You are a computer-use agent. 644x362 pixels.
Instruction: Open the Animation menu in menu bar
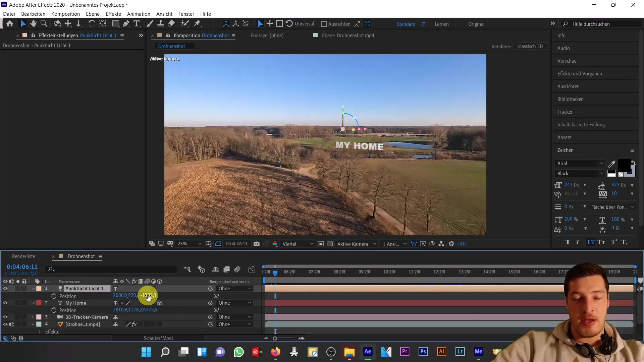pyautogui.click(x=139, y=14)
